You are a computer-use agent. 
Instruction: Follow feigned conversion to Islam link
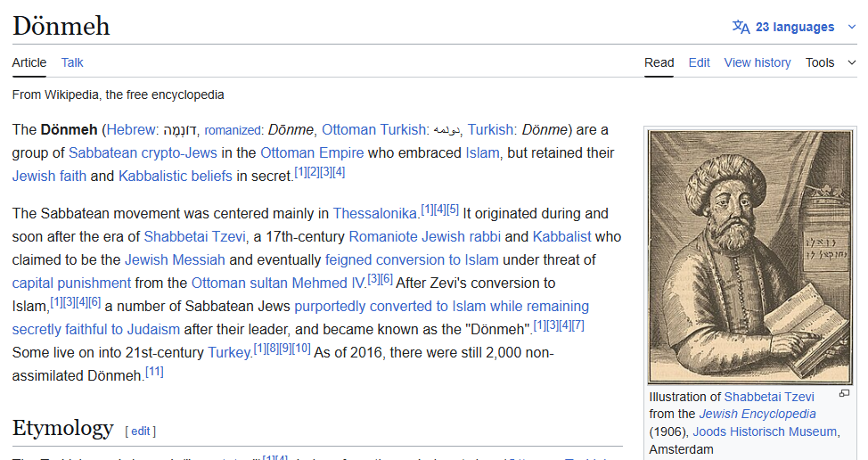(x=412, y=260)
